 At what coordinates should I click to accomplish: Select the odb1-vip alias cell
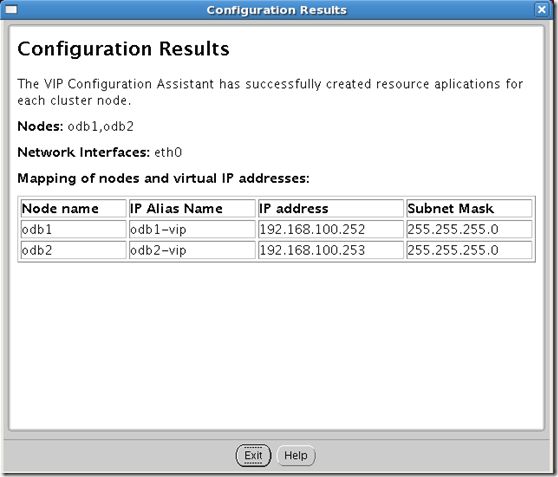(192, 229)
